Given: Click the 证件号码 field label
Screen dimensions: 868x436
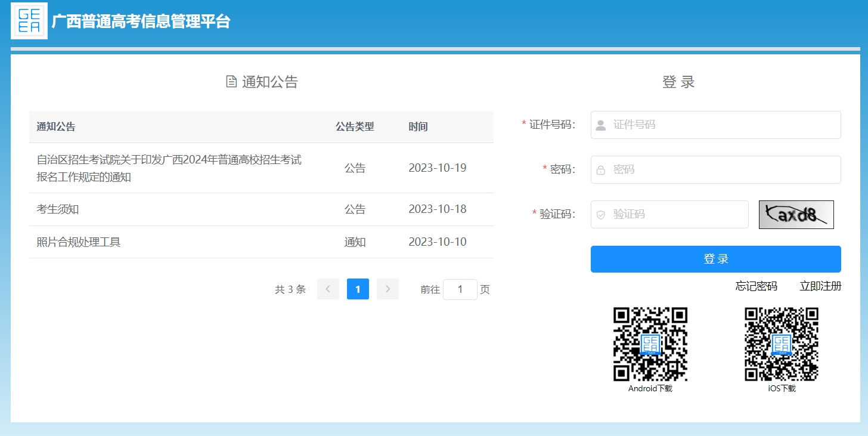Looking at the screenshot, I should click(x=552, y=125).
